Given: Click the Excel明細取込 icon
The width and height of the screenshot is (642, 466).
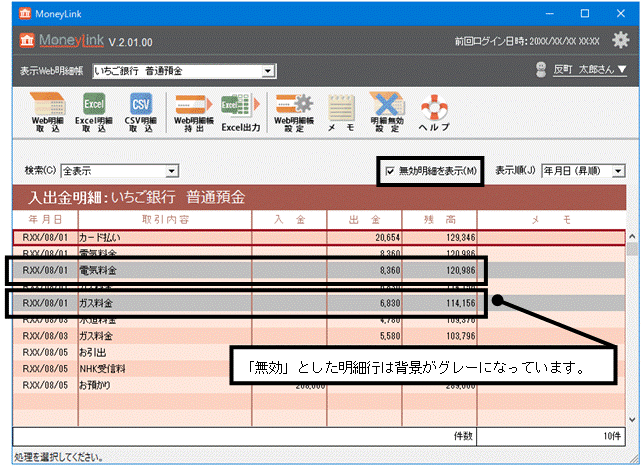Looking at the screenshot, I should [x=94, y=112].
